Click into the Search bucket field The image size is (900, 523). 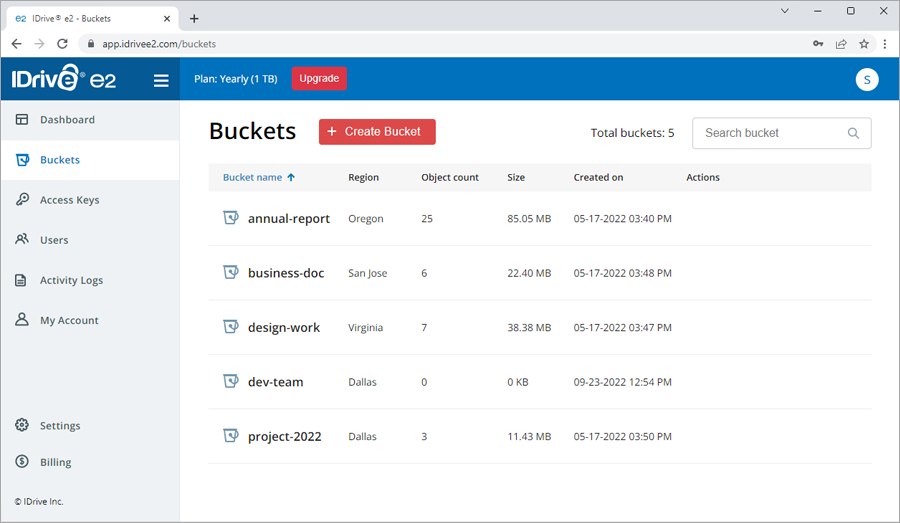782,133
